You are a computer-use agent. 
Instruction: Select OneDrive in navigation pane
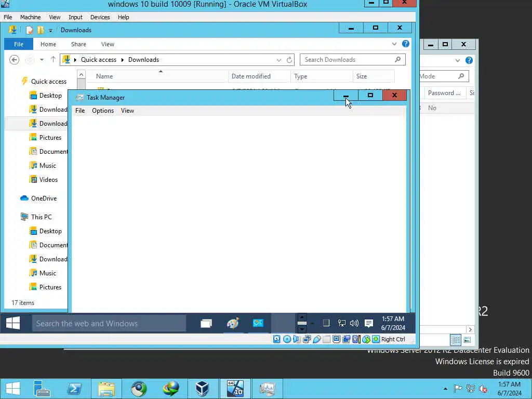[x=44, y=198]
